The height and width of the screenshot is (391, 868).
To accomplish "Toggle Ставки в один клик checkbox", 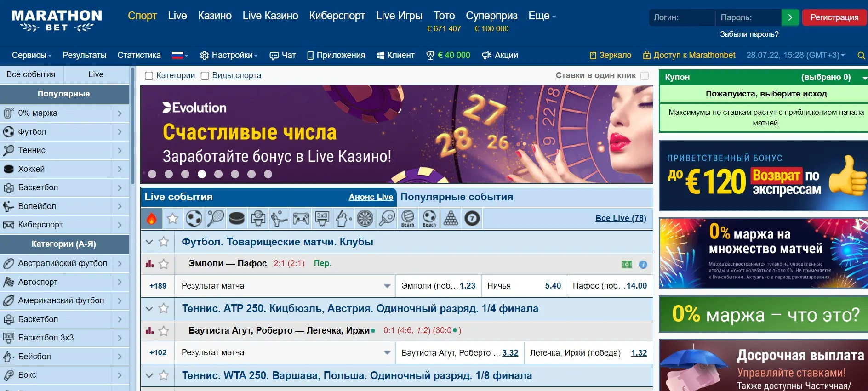I will pyautogui.click(x=645, y=76).
